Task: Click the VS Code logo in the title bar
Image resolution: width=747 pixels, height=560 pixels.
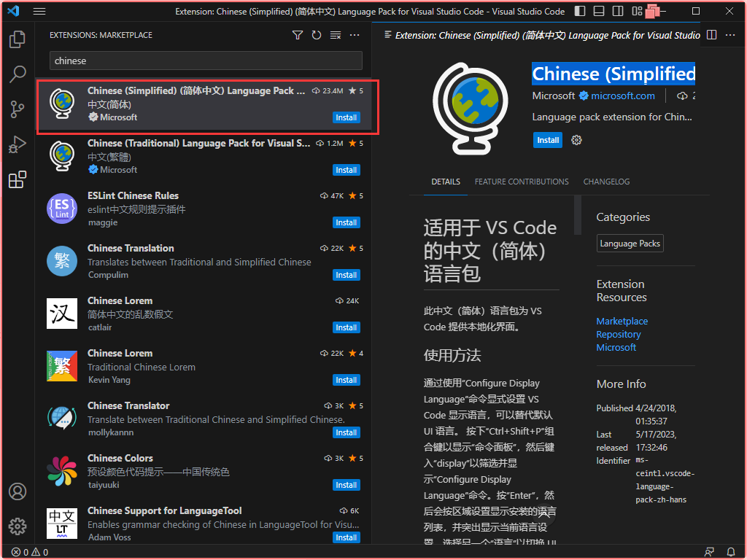Action: point(13,11)
